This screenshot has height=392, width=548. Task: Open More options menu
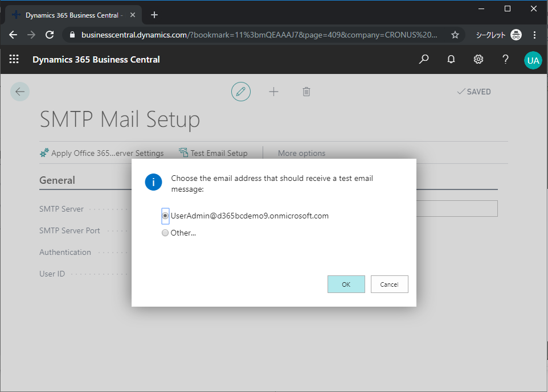[301, 153]
